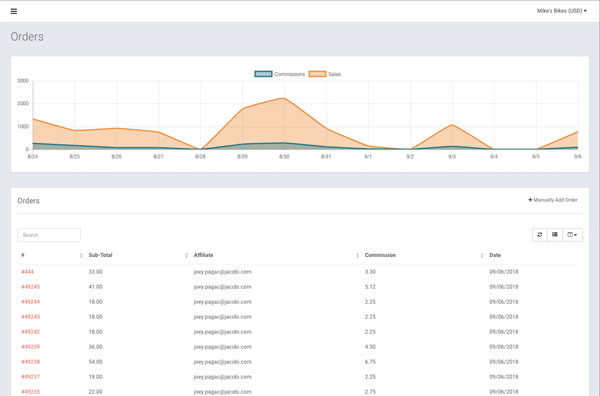Select commission 5.12 cell

(370, 287)
